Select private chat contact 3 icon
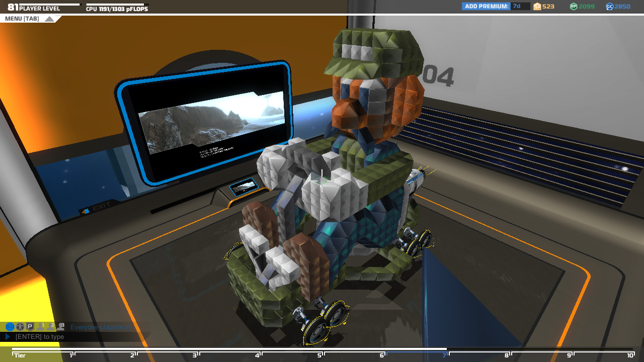 click(x=61, y=327)
